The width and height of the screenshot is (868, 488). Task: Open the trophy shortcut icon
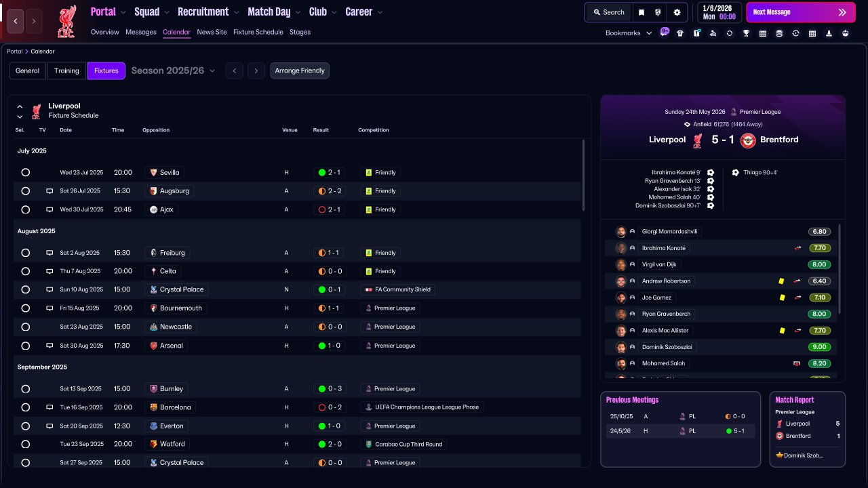[746, 33]
